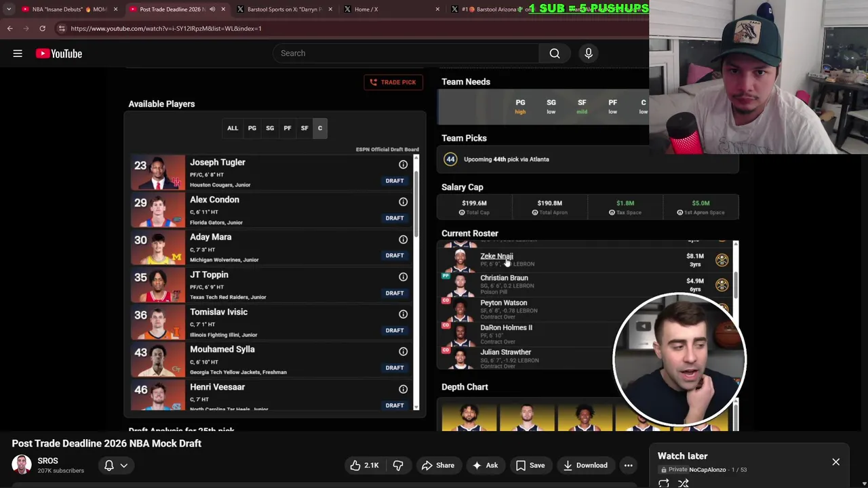The width and height of the screenshot is (868, 488).
Task: Close the Post Trade Deadline tab
Action: click(x=222, y=9)
